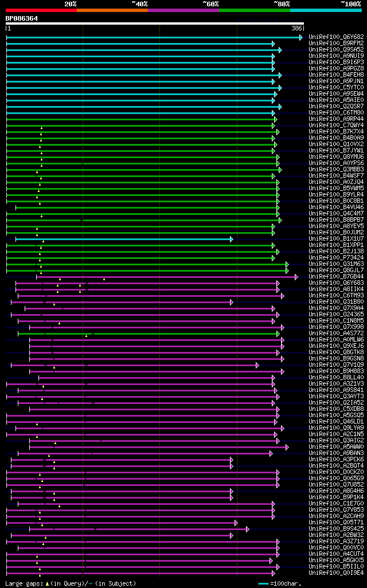
Task: Open hit UniRef100_A9BAN3
Action: [336, 453]
